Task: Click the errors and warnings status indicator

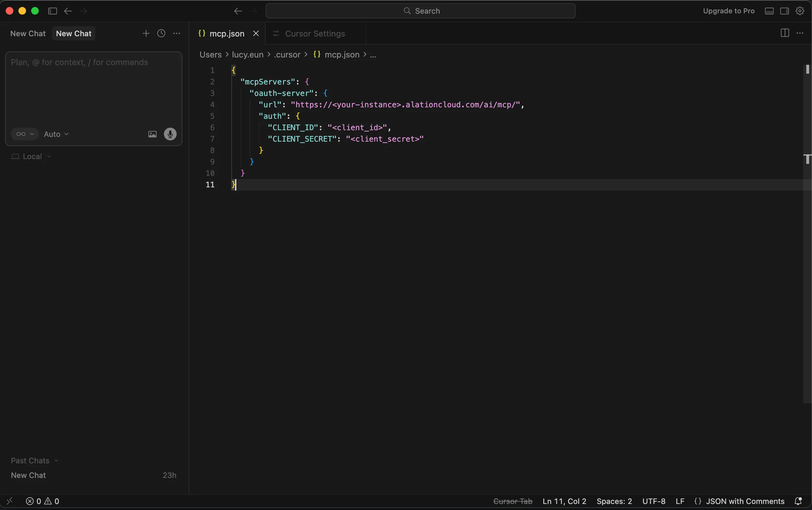Action: (x=43, y=501)
